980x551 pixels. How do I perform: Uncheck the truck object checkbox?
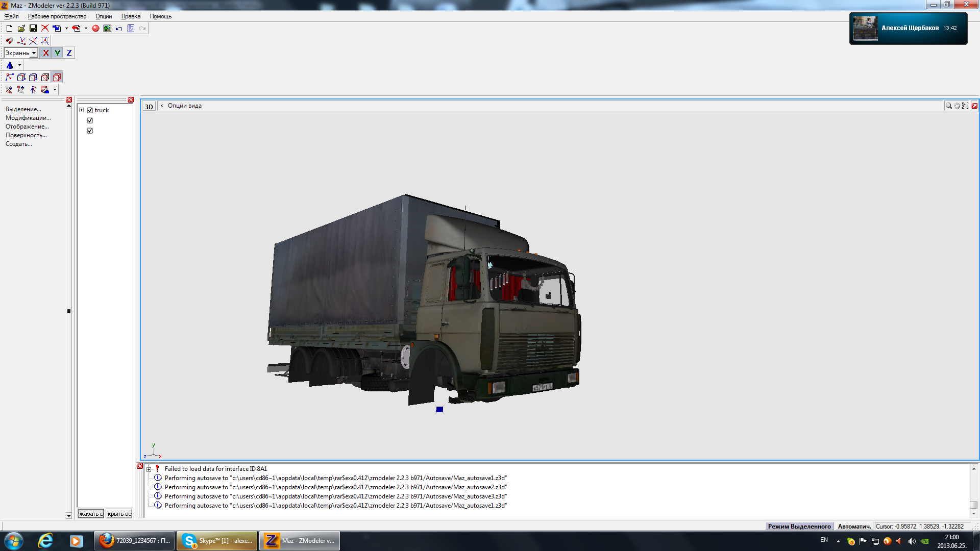(90, 110)
